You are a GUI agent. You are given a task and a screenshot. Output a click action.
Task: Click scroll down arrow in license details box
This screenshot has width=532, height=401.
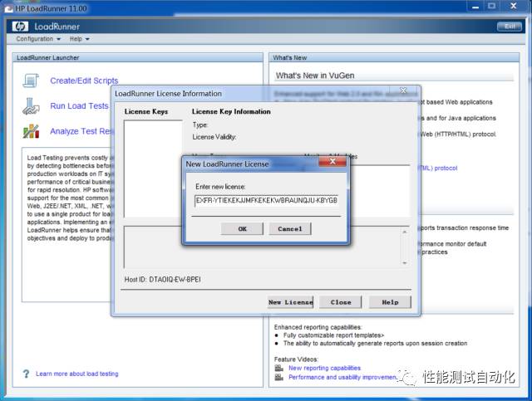tap(405, 262)
